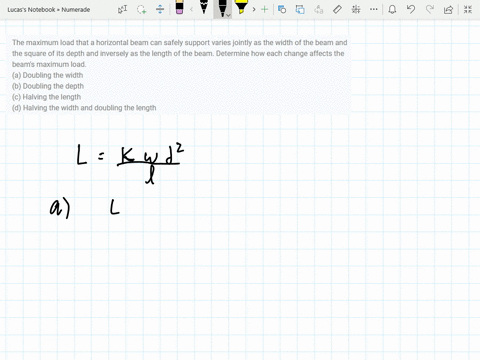
Task: Choose the lasso select tool
Action: [141, 9]
